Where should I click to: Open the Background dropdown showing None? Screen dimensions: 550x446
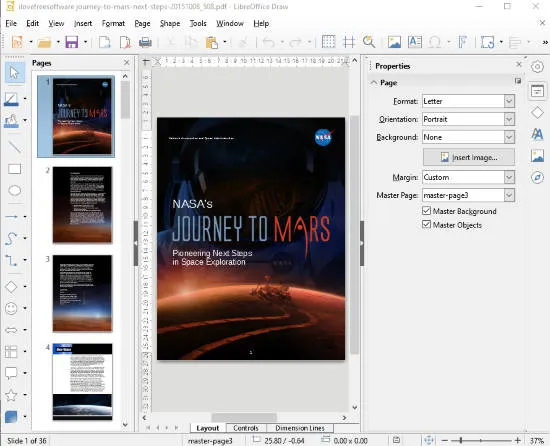click(468, 137)
